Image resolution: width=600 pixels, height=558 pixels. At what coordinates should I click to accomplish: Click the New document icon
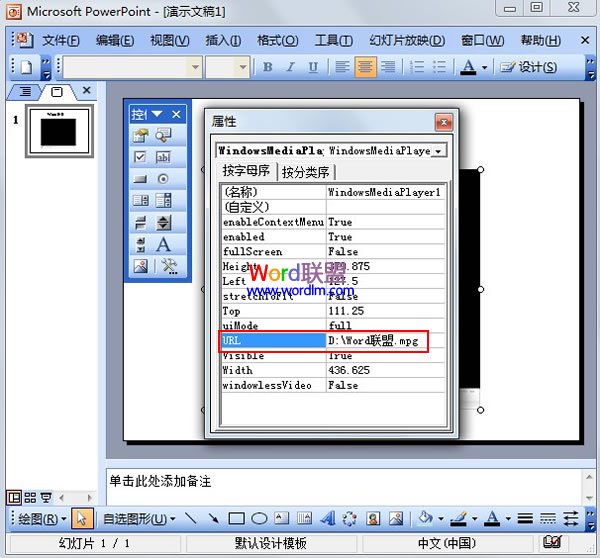[x=26, y=67]
